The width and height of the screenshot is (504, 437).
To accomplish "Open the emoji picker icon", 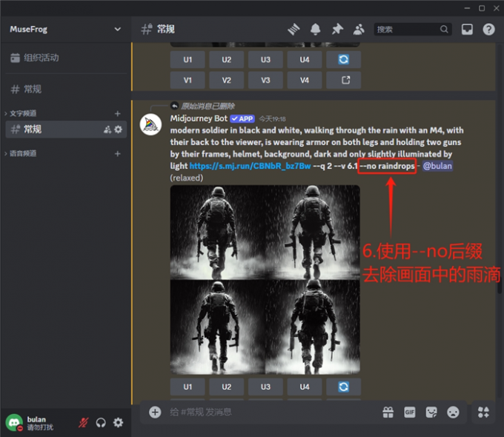I will point(453,412).
